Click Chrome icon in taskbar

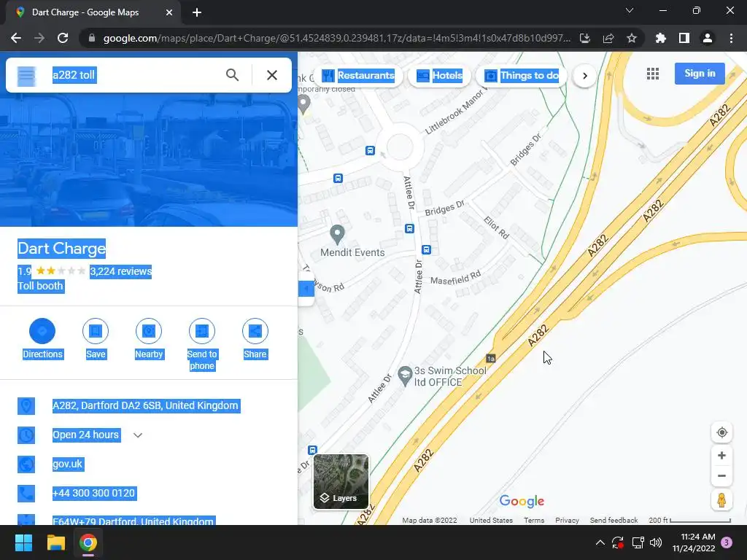pos(88,542)
